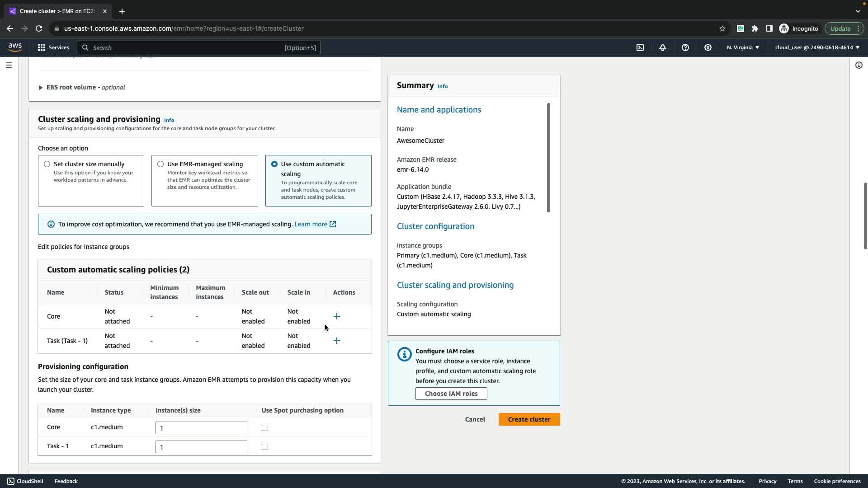Open settings gear in AWS navigation bar
Viewport: 868px width, 488px height.
coord(708,47)
